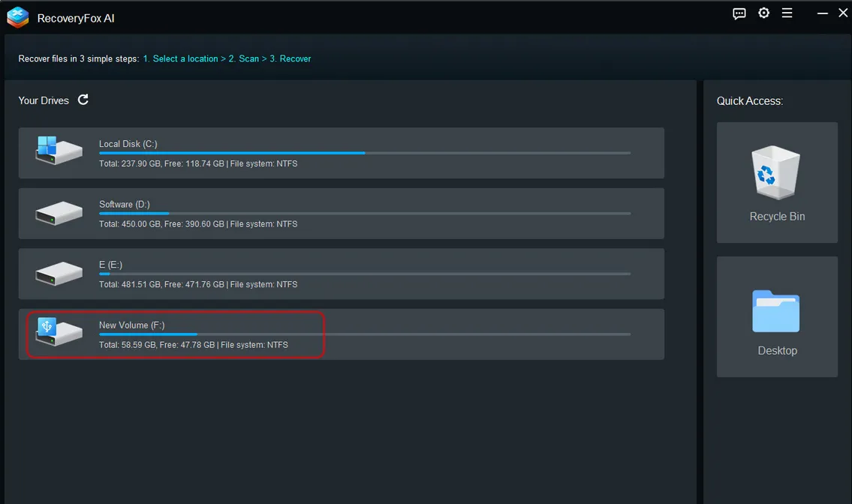The width and height of the screenshot is (852, 504).
Task: Click the "3. Recover" step text
Action: (290, 58)
